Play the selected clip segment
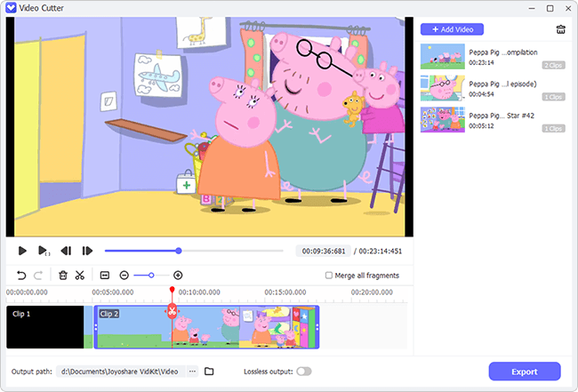 [x=43, y=252]
